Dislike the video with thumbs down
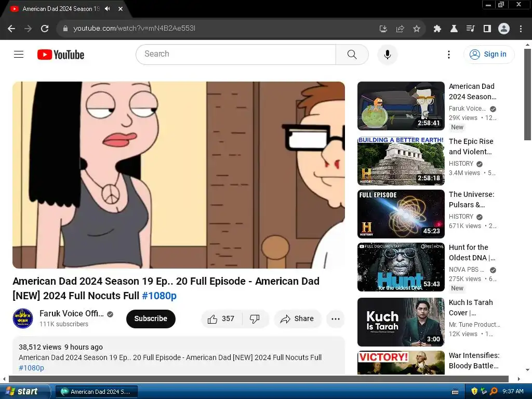 (x=255, y=318)
